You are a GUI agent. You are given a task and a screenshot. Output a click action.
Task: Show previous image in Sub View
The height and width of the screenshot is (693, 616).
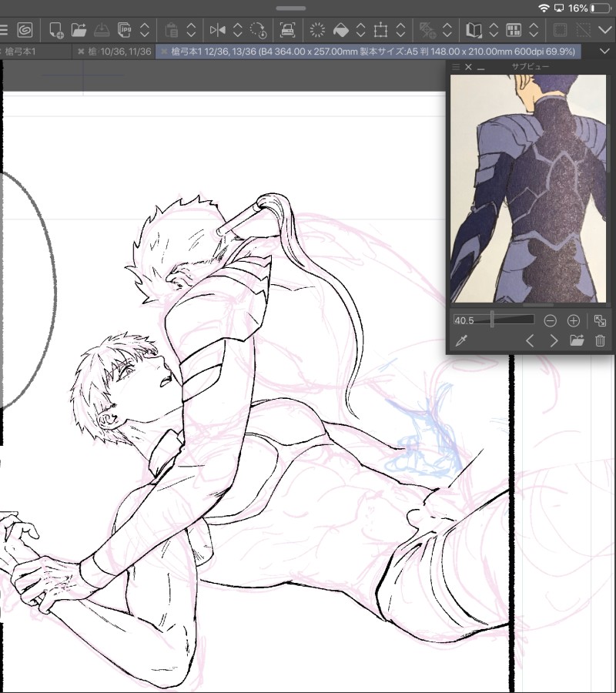[530, 341]
